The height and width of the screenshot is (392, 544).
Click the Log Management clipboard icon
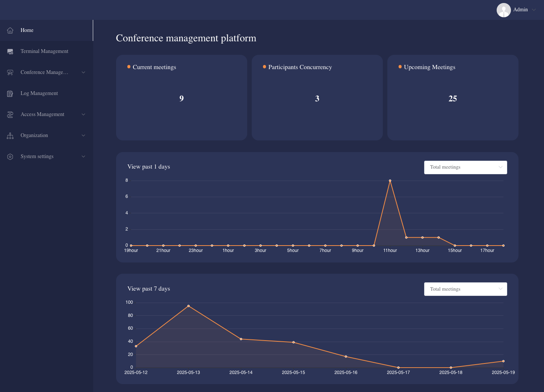[x=10, y=93]
